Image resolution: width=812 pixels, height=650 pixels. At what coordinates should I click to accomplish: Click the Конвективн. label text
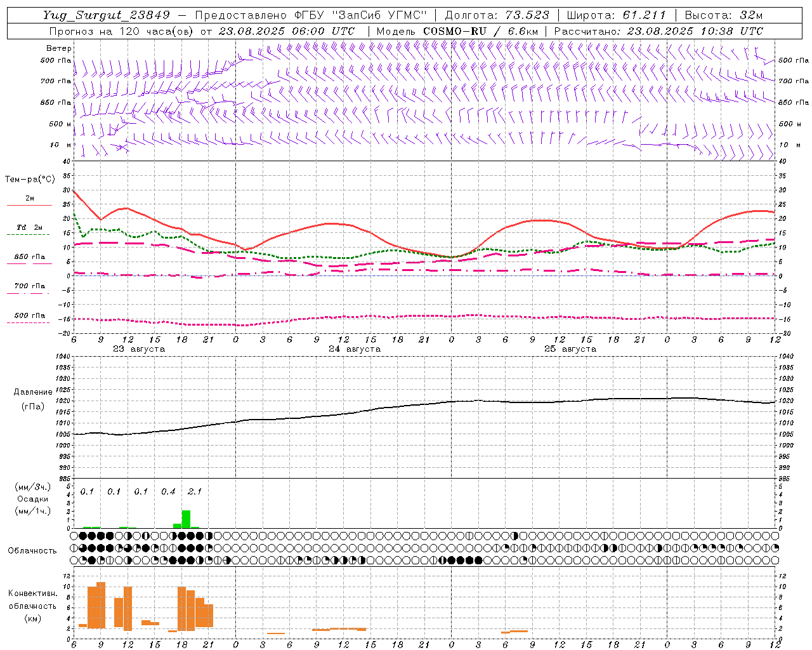[x=32, y=594]
